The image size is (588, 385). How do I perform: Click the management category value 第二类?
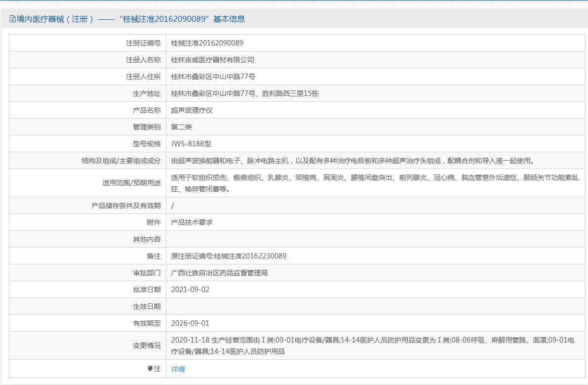tap(181, 127)
